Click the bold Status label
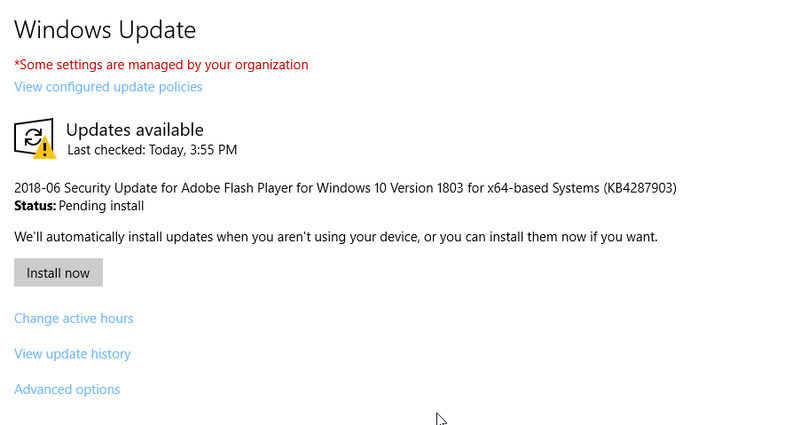 pyautogui.click(x=35, y=206)
